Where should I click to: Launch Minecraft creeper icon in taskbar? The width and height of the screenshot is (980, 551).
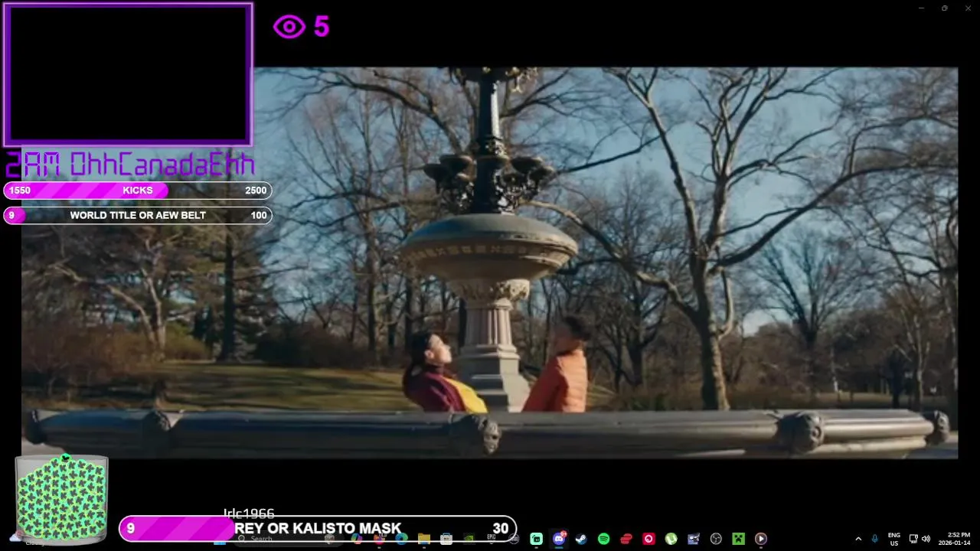(738, 539)
